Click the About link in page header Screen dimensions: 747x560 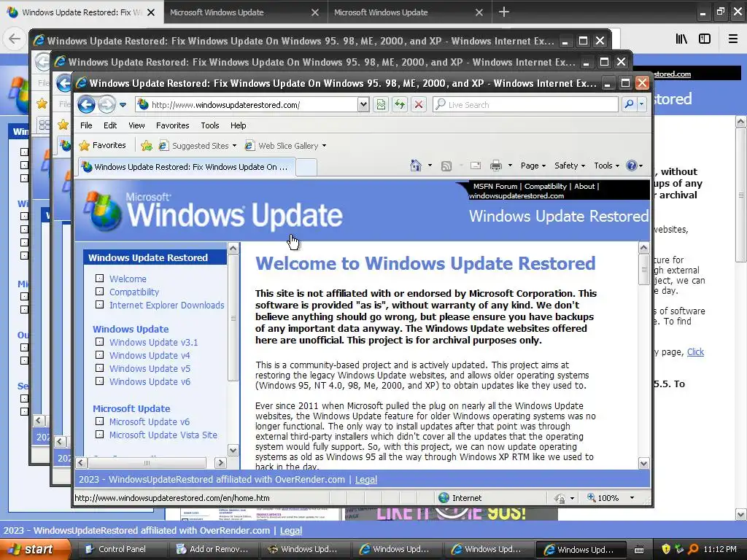click(x=584, y=186)
